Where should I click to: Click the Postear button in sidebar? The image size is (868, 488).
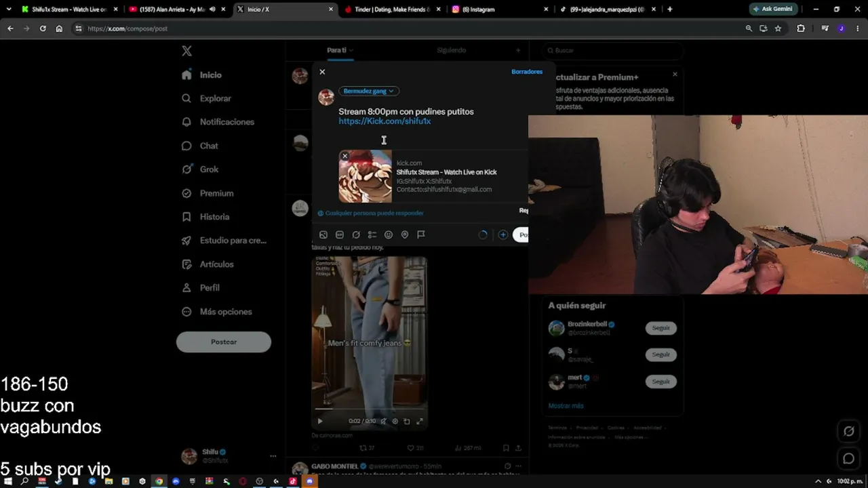click(224, 342)
